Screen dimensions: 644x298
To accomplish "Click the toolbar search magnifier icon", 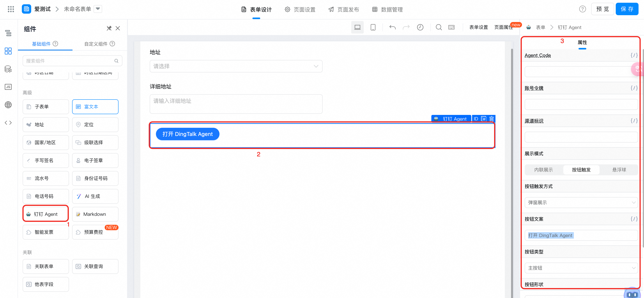I will coord(439,27).
